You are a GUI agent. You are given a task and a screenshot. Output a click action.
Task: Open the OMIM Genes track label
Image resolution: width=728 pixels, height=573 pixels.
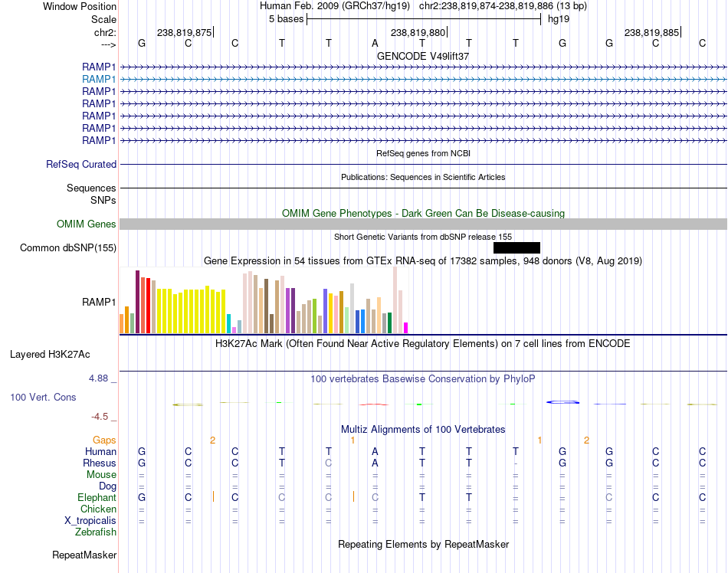click(x=86, y=224)
